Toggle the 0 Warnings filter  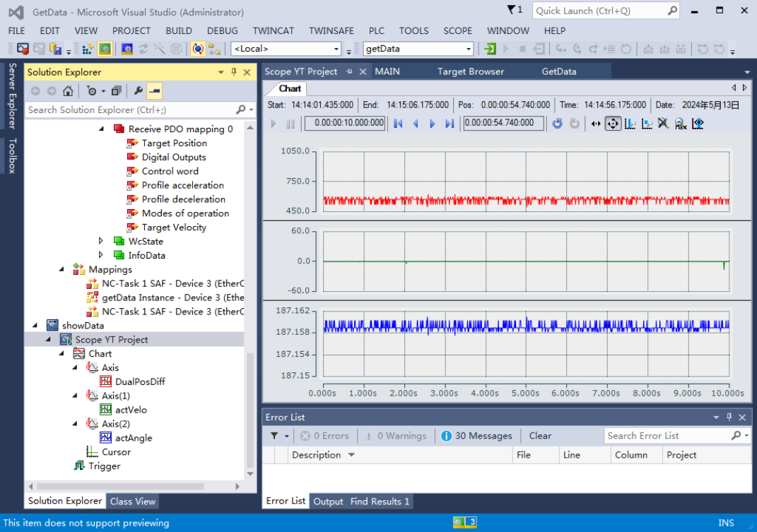pos(396,436)
